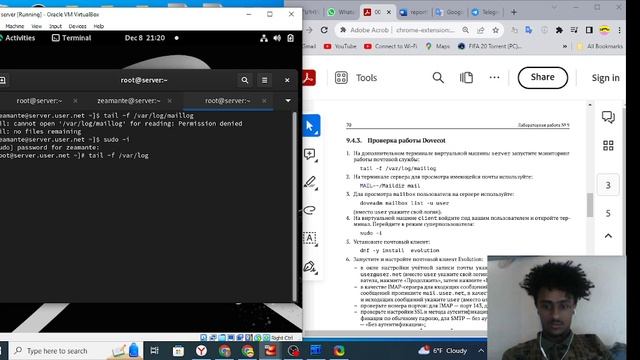Open the comments panel in right sidebar
This screenshot has height=360, width=640.
pos(608,118)
